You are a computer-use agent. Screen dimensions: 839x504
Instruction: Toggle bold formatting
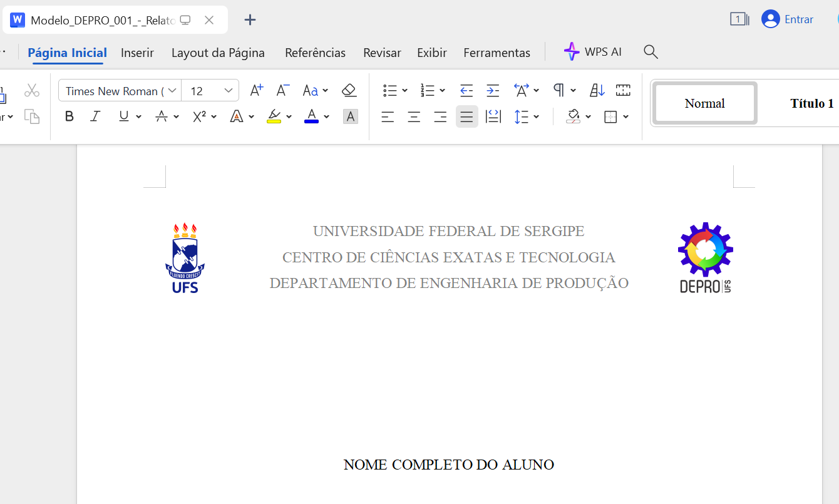pos(69,116)
